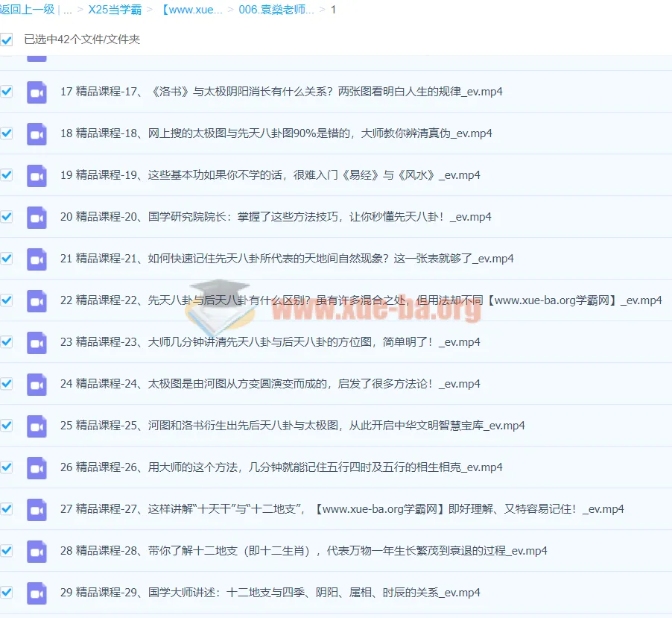Click the video icon next to 精品课程-29

tap(37, 593)
